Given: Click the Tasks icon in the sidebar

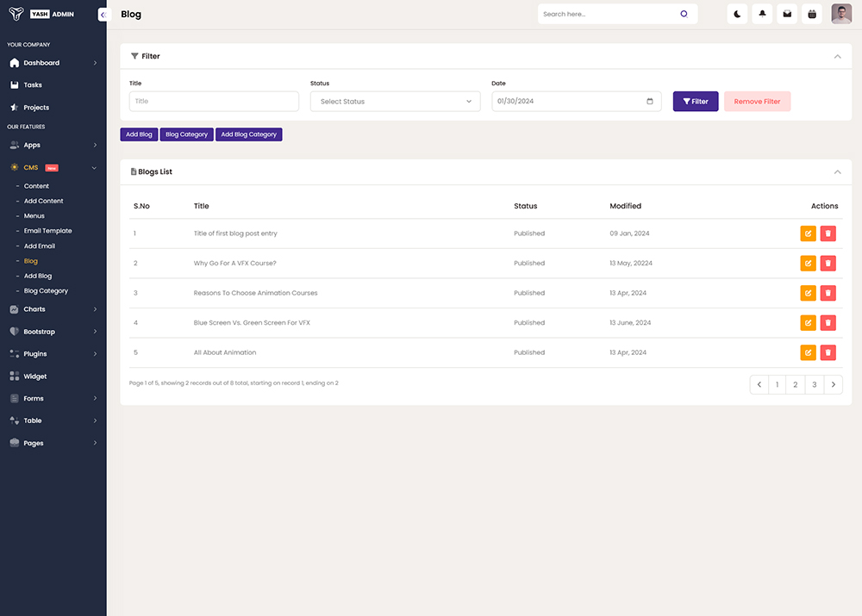Looking at the screenshot, I should 15,85.
